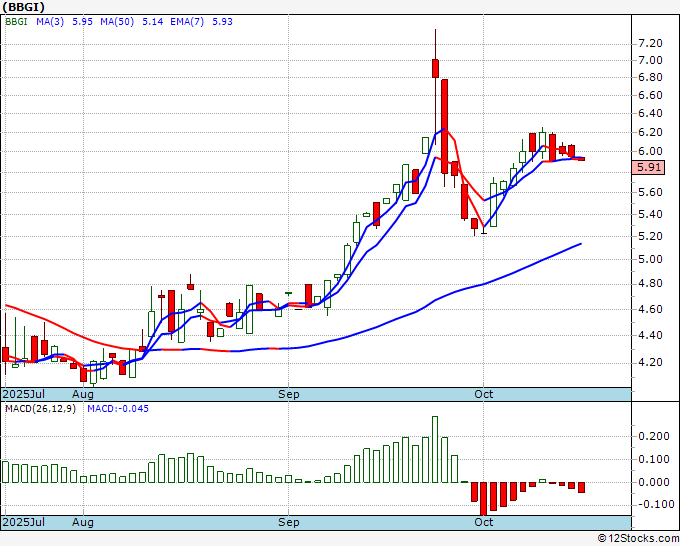680x546 pixels.
Task: Click the 6.60 price axis label
Action: coord(651,95)
